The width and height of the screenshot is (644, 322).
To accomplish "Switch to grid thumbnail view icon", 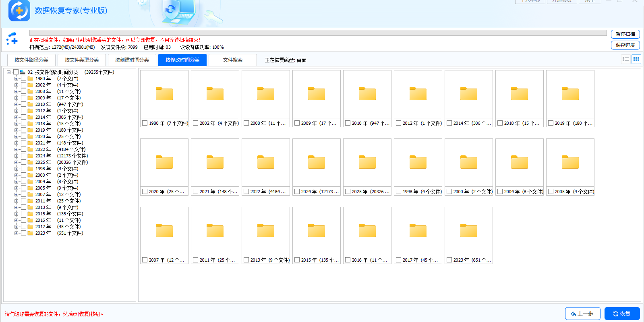I will pyautogui.click(x=636, y=59).
